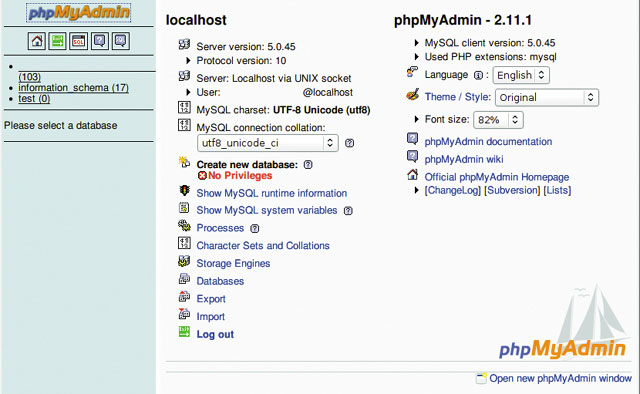640x394 pixels.
Task: Click the Theme paint palette icon
Action: (x=412, y=94)
